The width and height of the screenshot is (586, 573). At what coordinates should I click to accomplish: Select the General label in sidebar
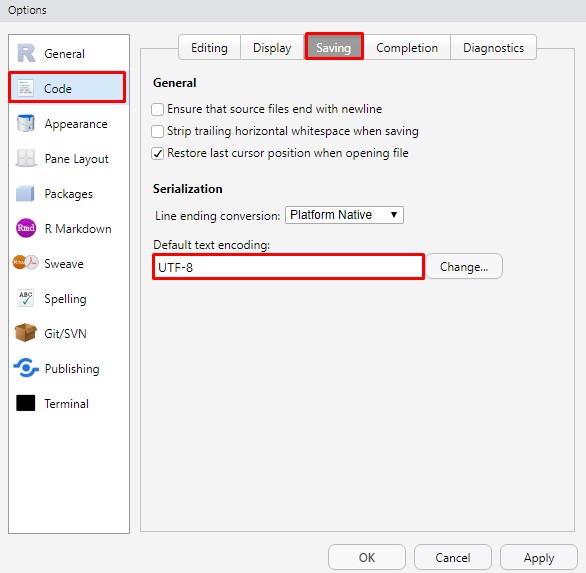tap(64, 54)
